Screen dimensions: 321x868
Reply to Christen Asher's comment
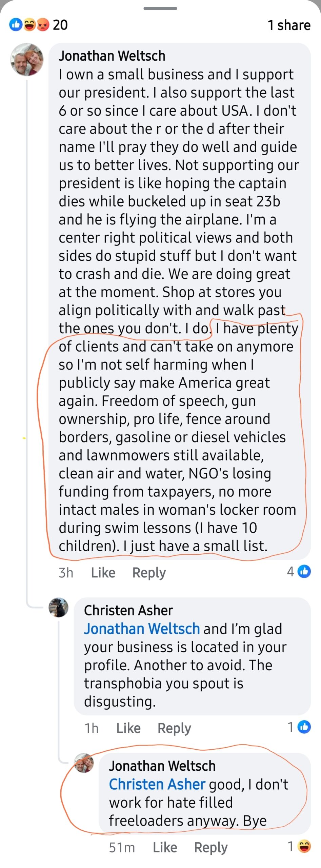pos(174,728)
